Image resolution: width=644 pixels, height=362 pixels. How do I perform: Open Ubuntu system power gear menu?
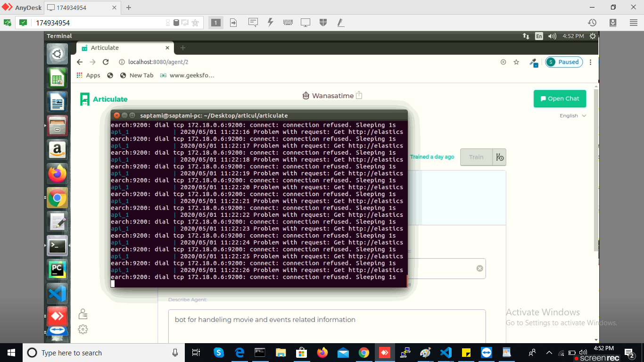click(x=593, y=36)
